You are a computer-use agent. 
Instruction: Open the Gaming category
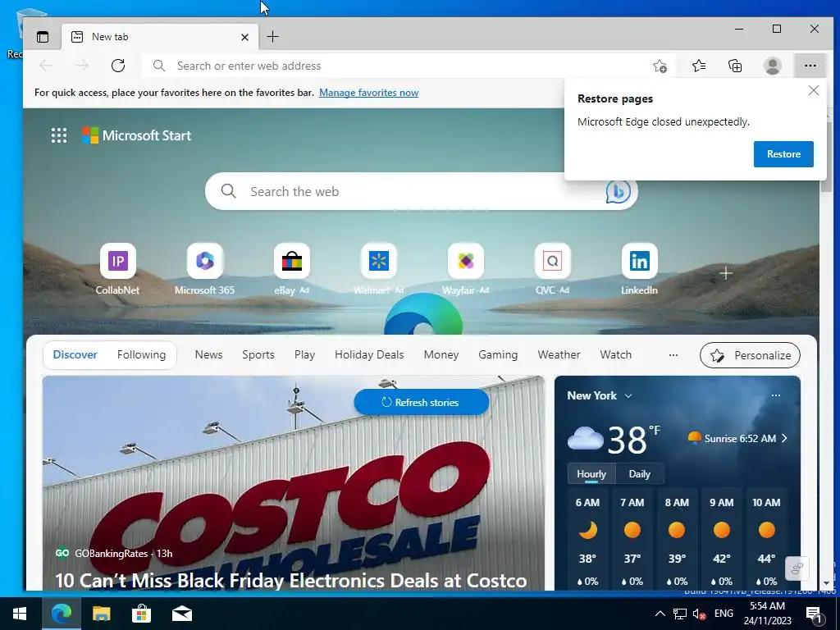tap(498, 354)
